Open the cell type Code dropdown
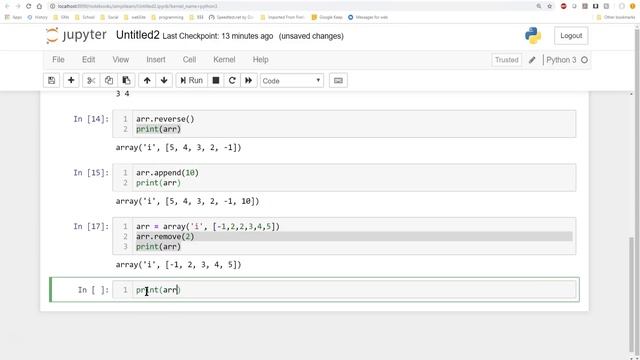Viewport: 640px width, 360px height. (292, 81)
